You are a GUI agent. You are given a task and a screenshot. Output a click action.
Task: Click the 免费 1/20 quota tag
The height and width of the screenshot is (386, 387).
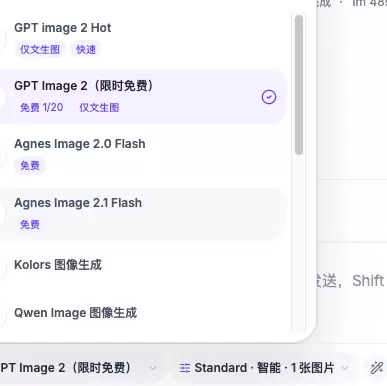(41, 107)
